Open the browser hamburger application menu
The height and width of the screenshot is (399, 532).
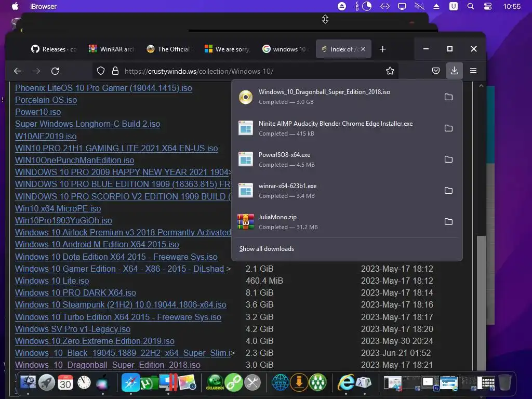[x=473, y=71]
